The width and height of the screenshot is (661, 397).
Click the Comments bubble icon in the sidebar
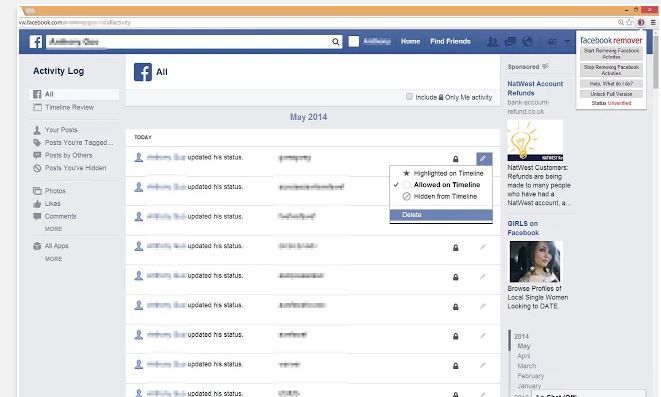pyautogui.click(x=37, y=216)
